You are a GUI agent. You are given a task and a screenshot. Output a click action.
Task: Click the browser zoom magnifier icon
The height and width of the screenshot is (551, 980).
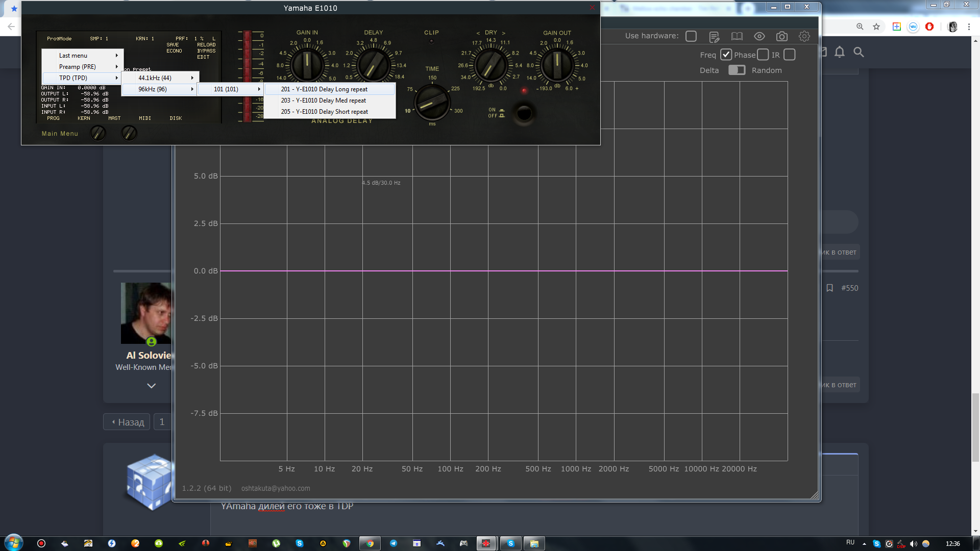pos(860,27)
